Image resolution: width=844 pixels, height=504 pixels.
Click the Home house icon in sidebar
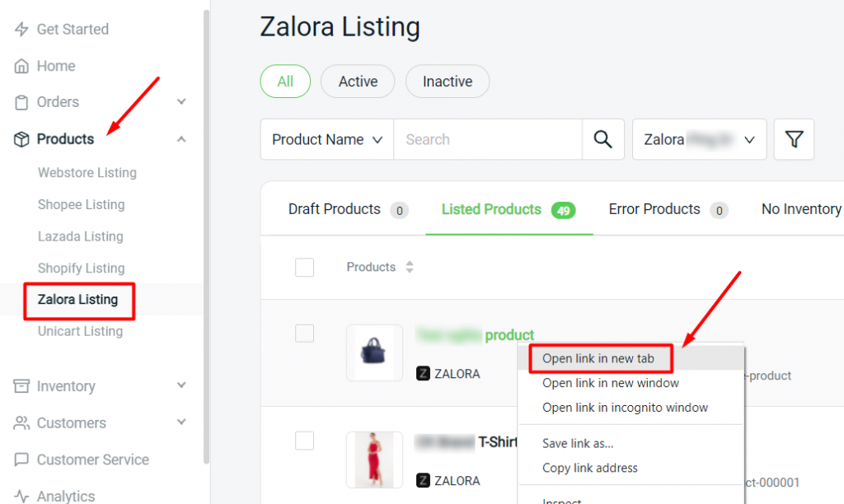21,66
